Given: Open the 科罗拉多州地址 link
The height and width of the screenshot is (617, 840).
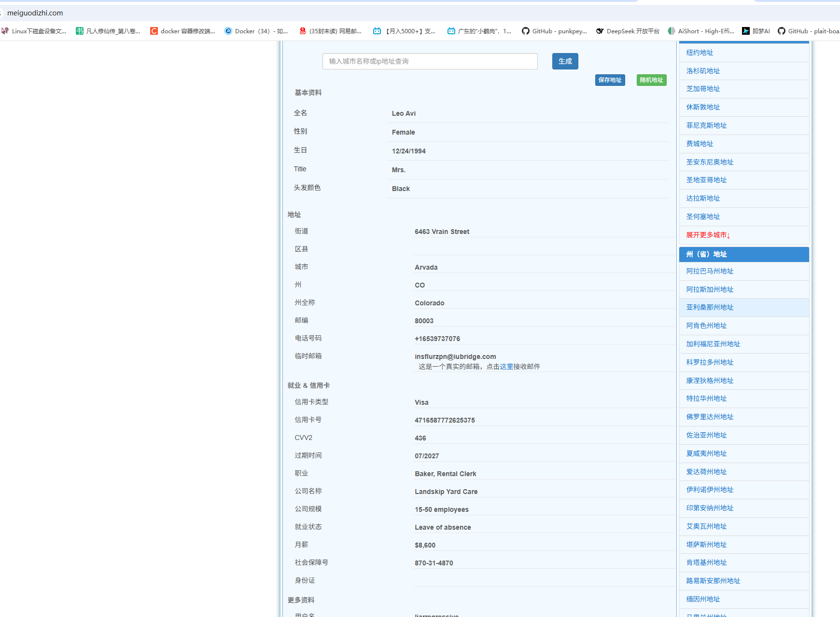Looking at the screenshot, I should click(x=710, y=362).
